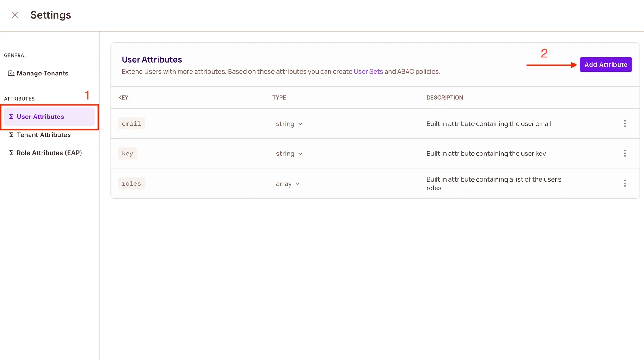The height and width of the screenshot is (360, 644).
Task: Follow the User Sets link
Action: click(x=368, y=71)
